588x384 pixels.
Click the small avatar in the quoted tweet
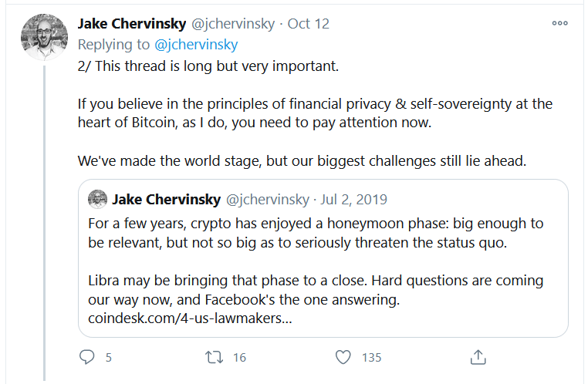pos(97,200)
